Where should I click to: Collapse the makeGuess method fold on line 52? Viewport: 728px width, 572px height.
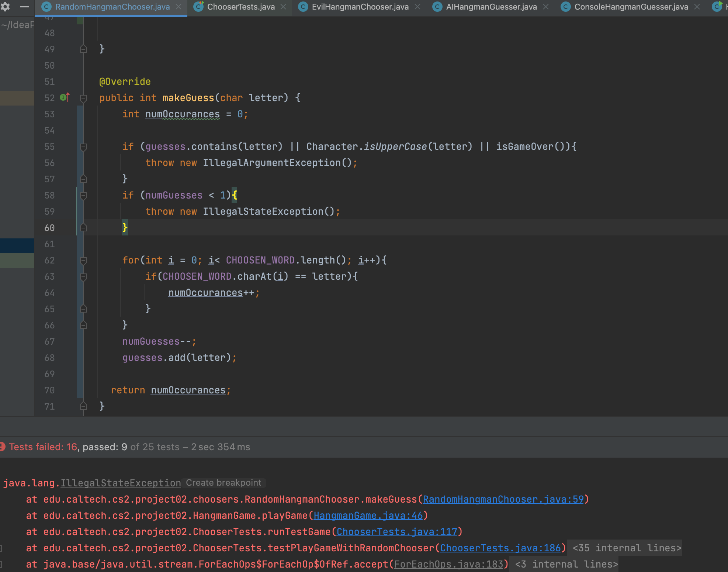83,98
